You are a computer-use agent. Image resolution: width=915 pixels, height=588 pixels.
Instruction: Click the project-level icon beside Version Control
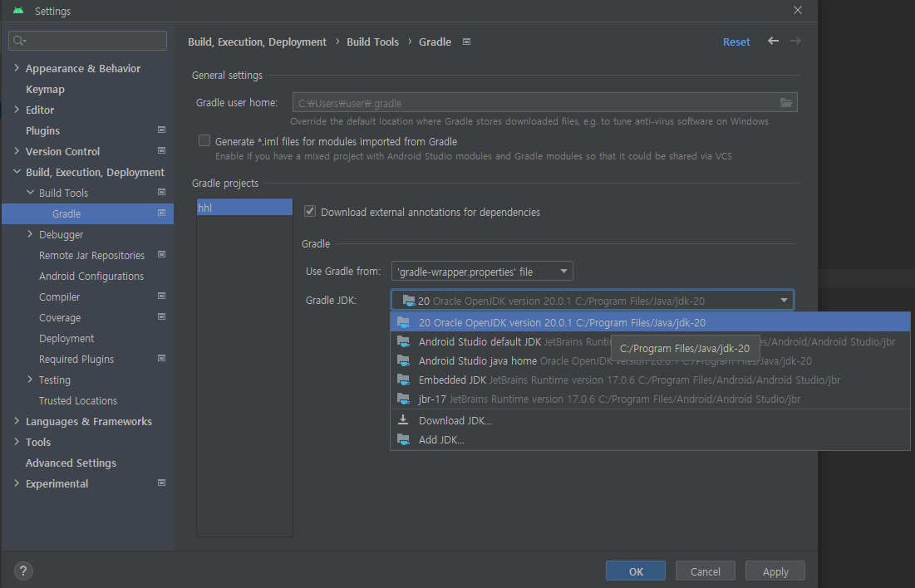162,150
